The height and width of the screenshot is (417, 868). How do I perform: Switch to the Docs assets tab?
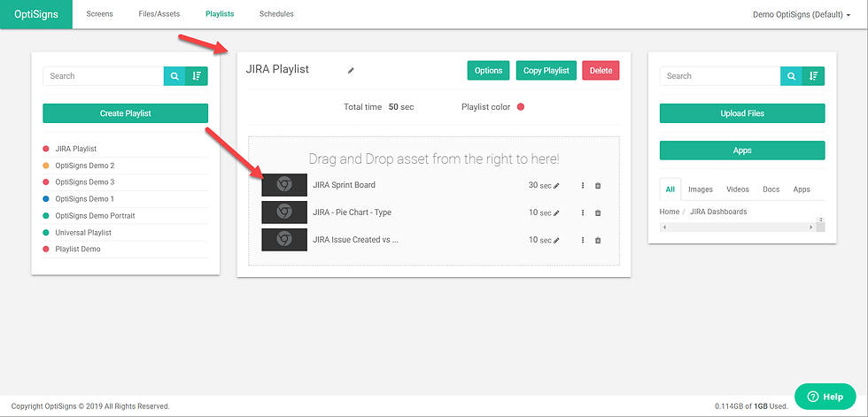click(771, 189)
